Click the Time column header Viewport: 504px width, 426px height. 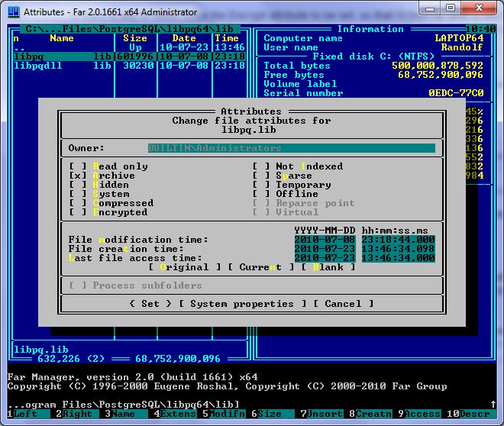point(227,38)
